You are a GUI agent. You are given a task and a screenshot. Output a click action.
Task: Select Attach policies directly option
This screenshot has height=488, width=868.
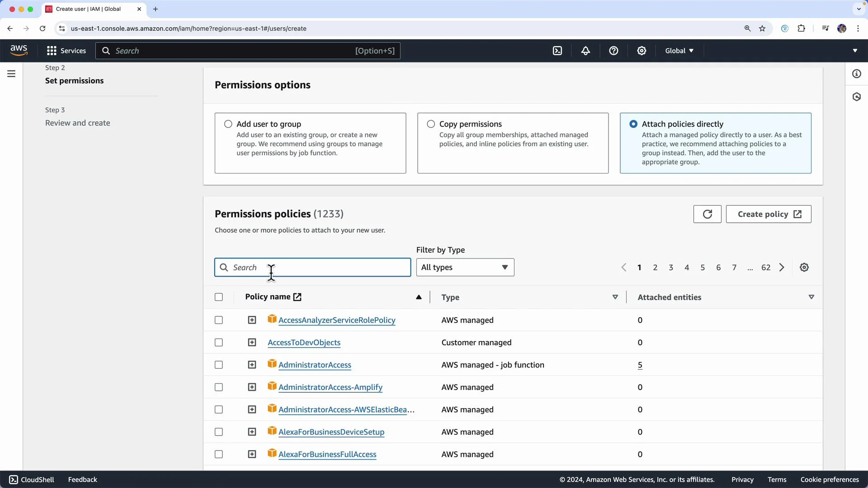[x=633, y=124]
